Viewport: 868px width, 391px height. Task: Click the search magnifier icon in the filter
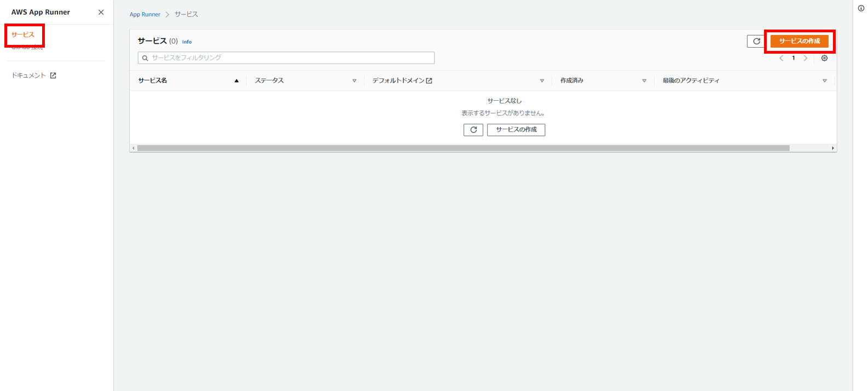(x=145, y=58)
